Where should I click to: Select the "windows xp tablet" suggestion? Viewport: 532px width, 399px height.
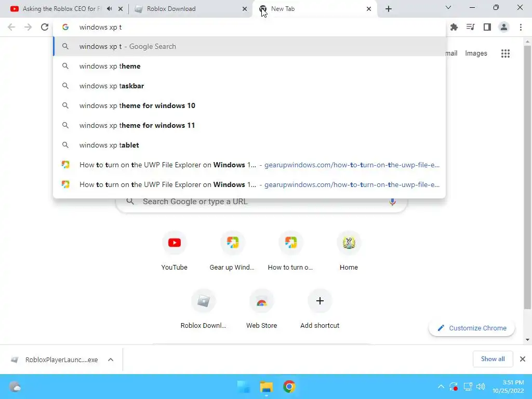tap(249, 145)
